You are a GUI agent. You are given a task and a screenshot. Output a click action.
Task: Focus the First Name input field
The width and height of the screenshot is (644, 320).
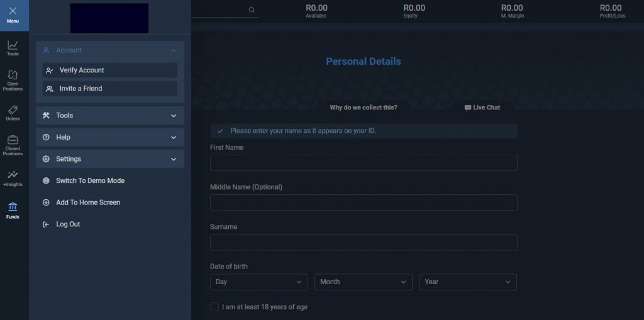[x=364, y=163]
